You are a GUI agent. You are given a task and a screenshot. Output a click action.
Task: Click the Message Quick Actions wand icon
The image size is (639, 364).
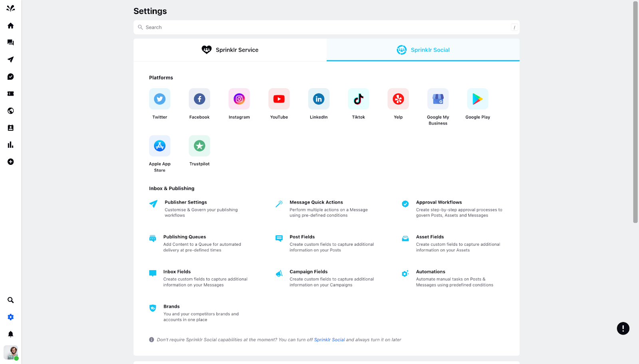click(x=279, y=204)
